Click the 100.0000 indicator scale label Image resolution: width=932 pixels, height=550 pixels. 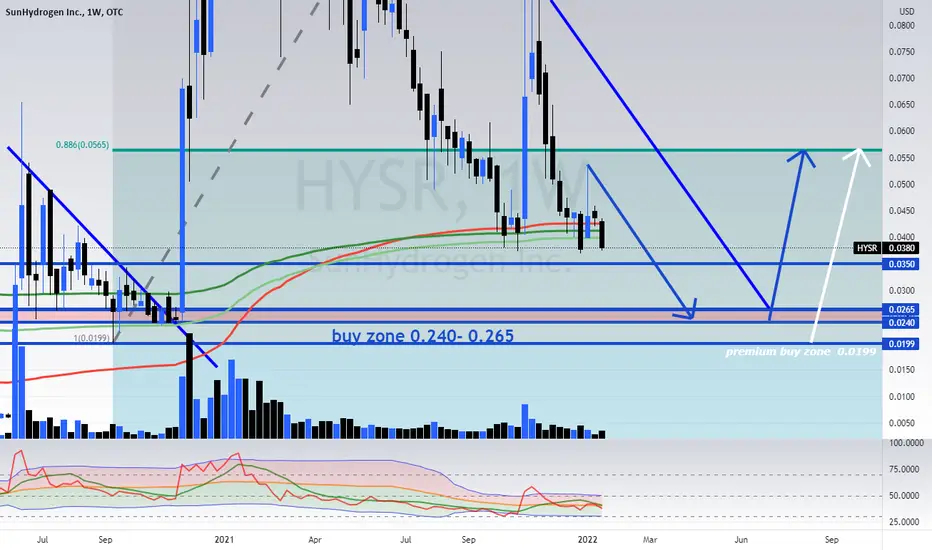(906, 443)
